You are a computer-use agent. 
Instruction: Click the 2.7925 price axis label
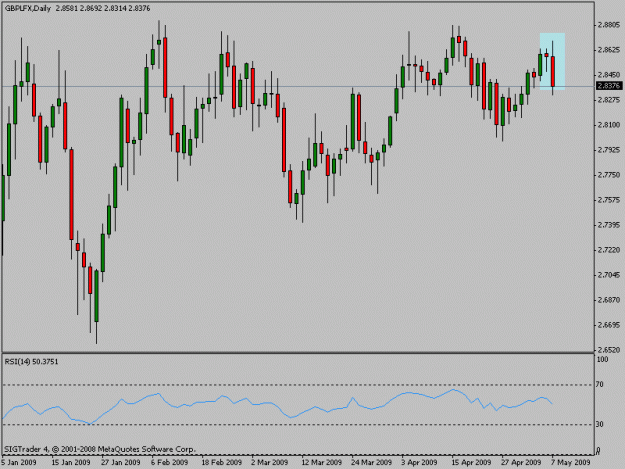click(609, 150)
